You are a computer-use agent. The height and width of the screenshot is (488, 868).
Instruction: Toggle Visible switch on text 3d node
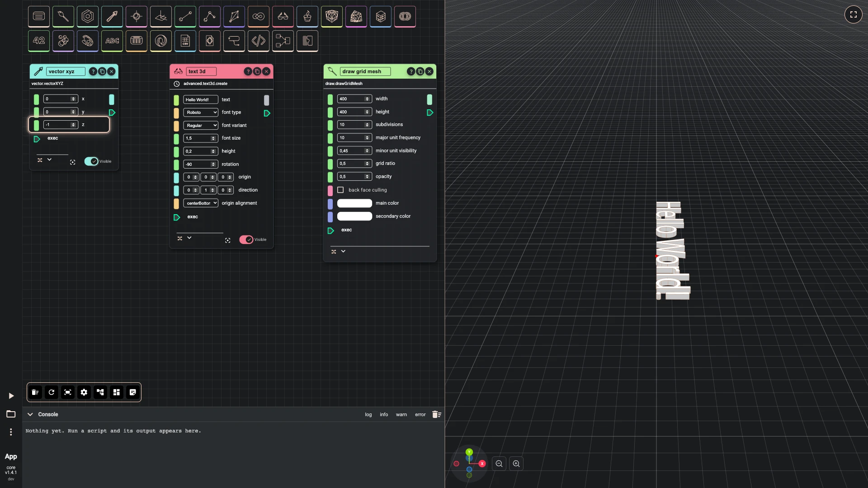coord(246,239)
